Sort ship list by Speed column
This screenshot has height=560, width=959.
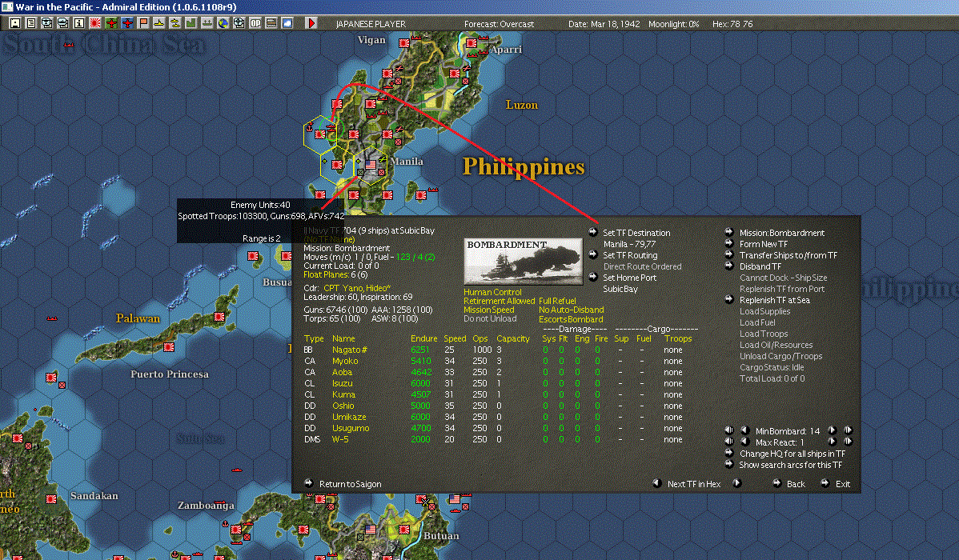tap(455, 338)
